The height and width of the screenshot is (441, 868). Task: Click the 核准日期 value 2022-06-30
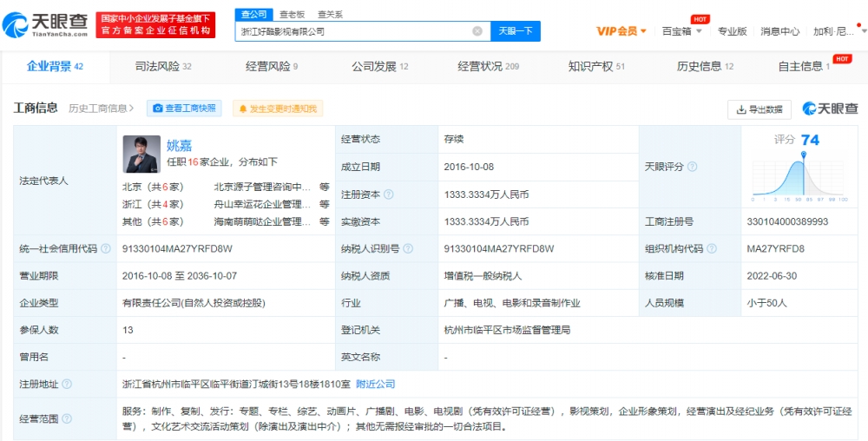click(x=772, y=275)
